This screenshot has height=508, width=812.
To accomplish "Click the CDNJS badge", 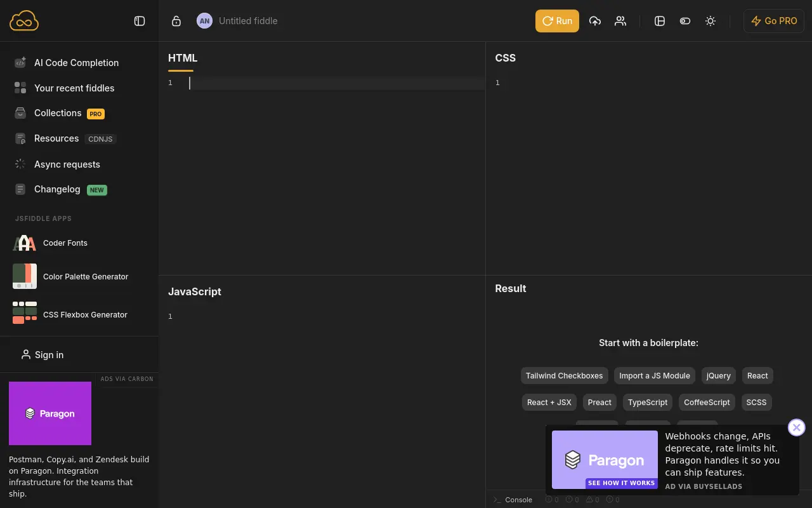I will click(x=100, y=139).
